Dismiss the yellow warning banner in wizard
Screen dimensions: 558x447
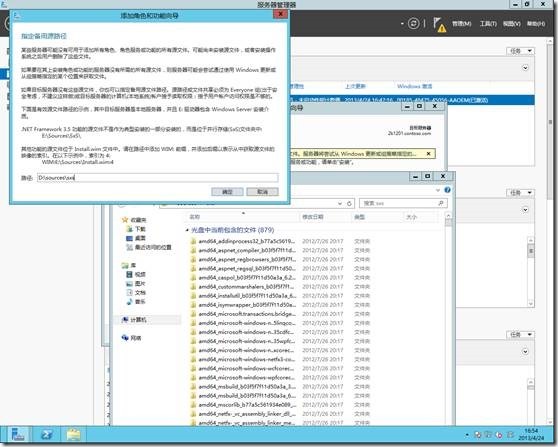pyautogui.click(x=428, y=154)
